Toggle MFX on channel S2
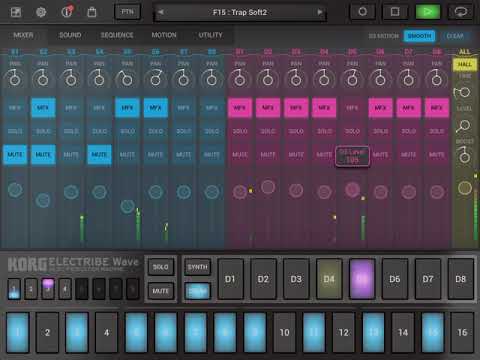Screen dimensions: 480x360 pyautogui.click(x=43, y=108)
